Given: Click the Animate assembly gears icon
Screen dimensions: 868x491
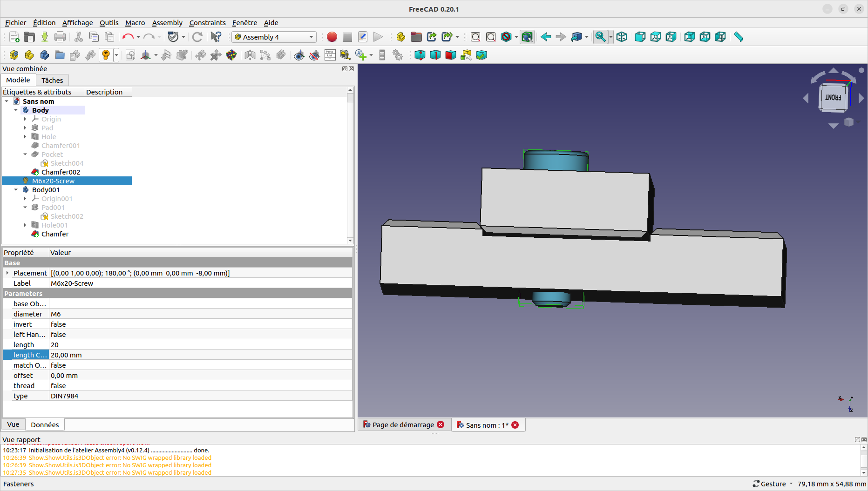Looking at the screenshot, I should pyautogui.click(x=398, y=55).
